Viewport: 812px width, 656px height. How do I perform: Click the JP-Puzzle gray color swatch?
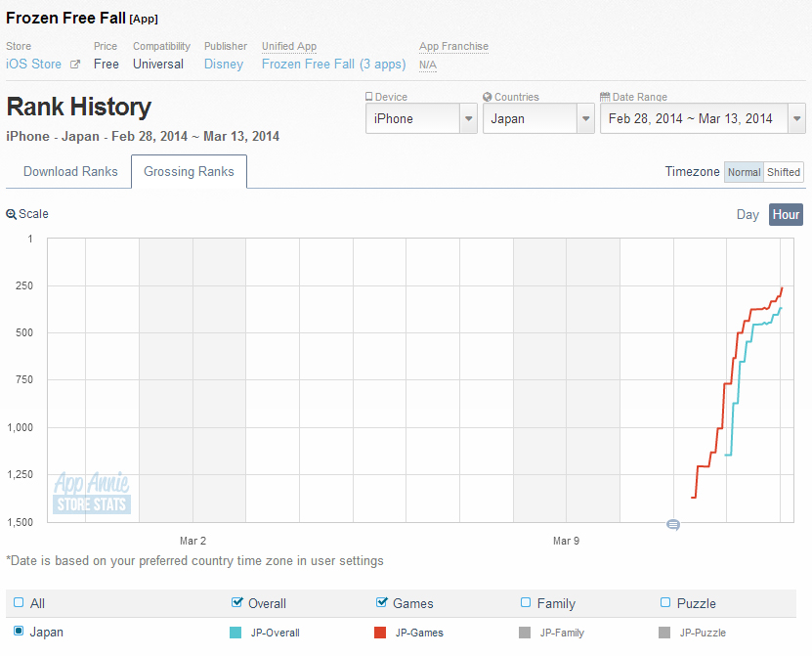[664, 633]
